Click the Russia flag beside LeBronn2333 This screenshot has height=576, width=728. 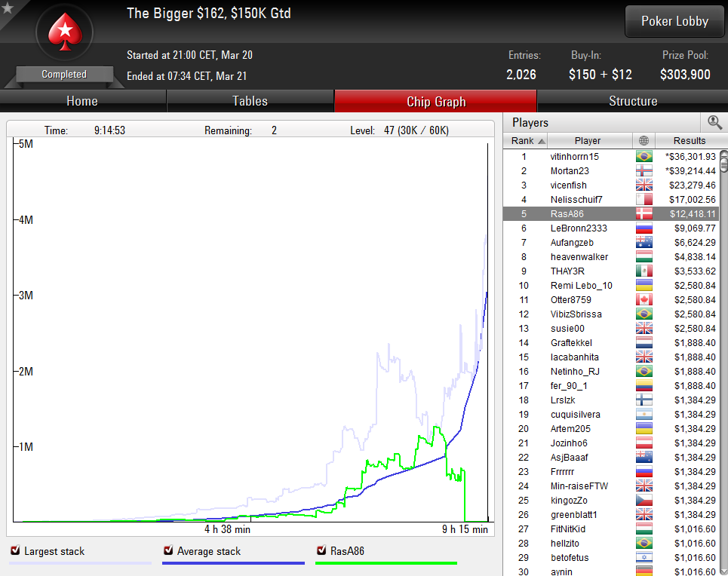pos(644,228)
